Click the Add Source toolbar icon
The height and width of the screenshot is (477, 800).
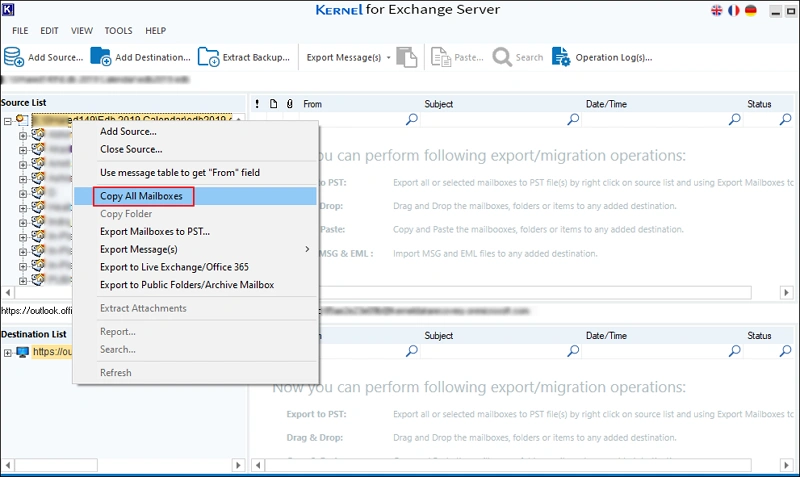click(13, 57)
